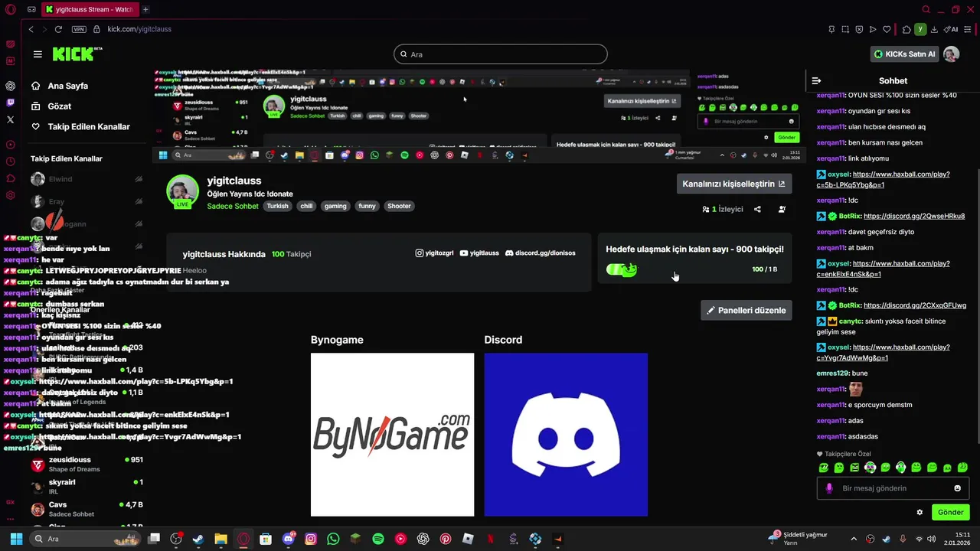Click Kanalınızı kişiselleştirin button
Viewport: 980px width, 551px height.
(733, 184)
